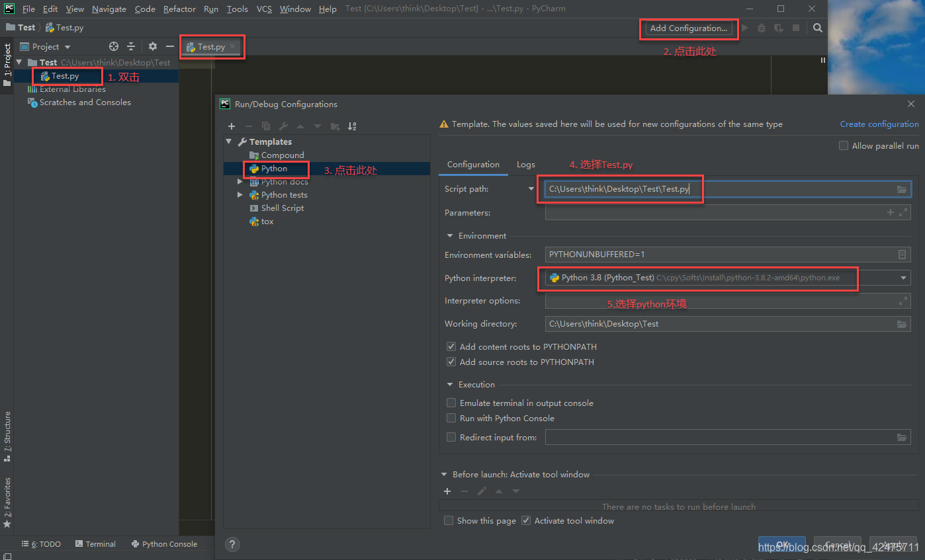Open dialog help with the question mark button
Screen dimensions: 925x560
click(232, 544)
